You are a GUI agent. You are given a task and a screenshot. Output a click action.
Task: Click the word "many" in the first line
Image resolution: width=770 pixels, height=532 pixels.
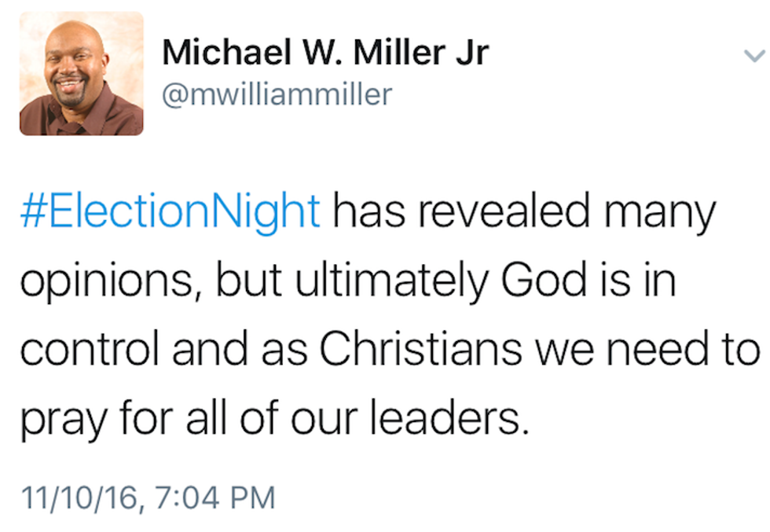tap(663, 214)
